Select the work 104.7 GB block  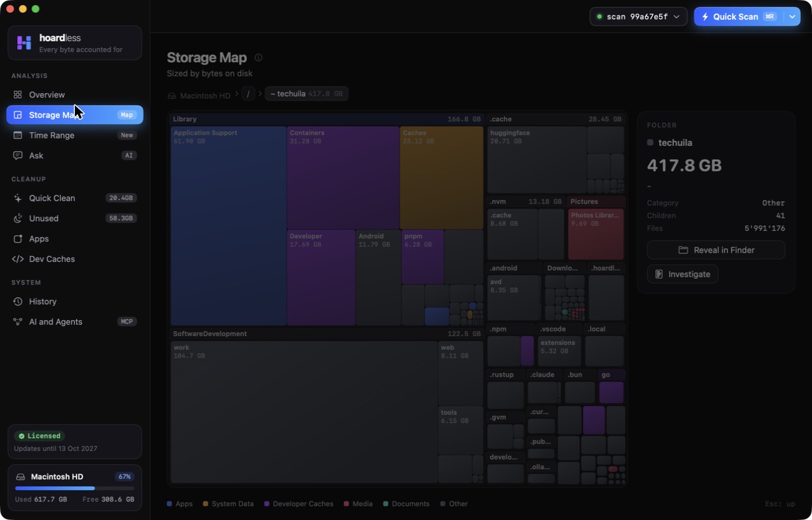tap(304, 412)
